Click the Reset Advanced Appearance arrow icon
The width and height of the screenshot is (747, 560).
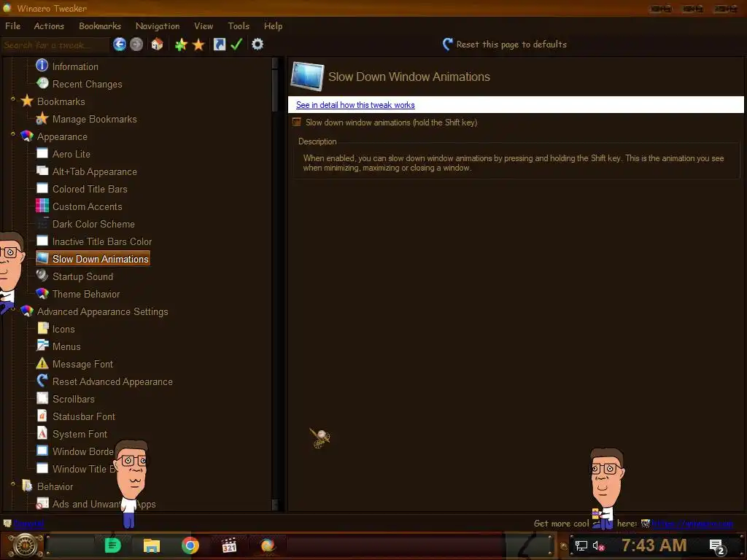(42, 381)
